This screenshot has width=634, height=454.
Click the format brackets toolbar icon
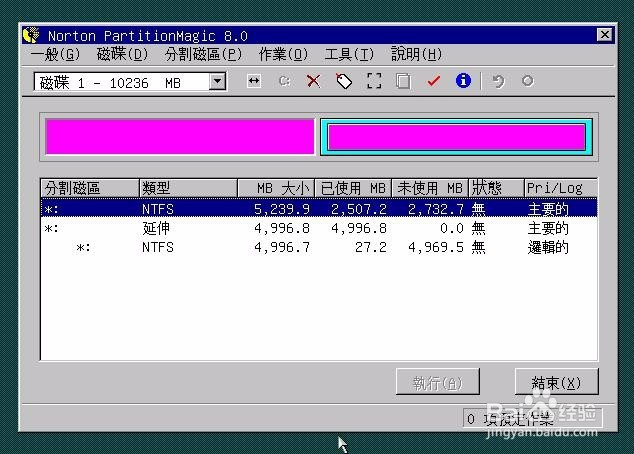click(x=374, y=81)
